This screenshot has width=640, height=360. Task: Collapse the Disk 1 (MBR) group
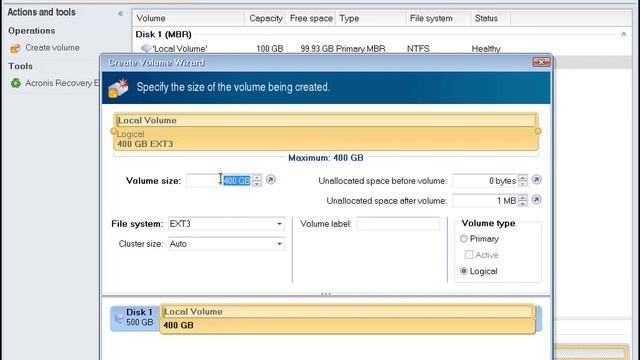[x=624, y=34]
